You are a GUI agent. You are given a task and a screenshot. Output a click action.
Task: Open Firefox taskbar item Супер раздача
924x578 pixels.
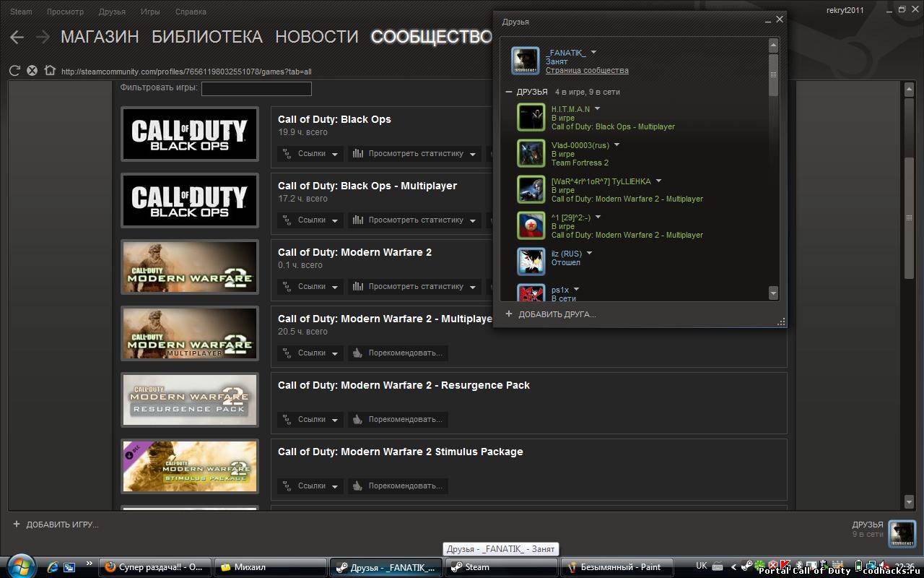point(155,567)
